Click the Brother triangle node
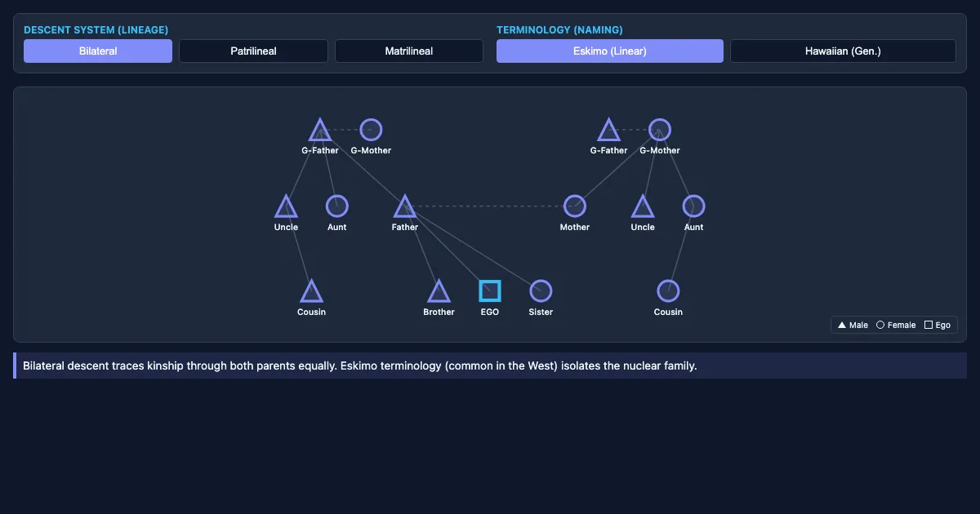 pos(439,292)
